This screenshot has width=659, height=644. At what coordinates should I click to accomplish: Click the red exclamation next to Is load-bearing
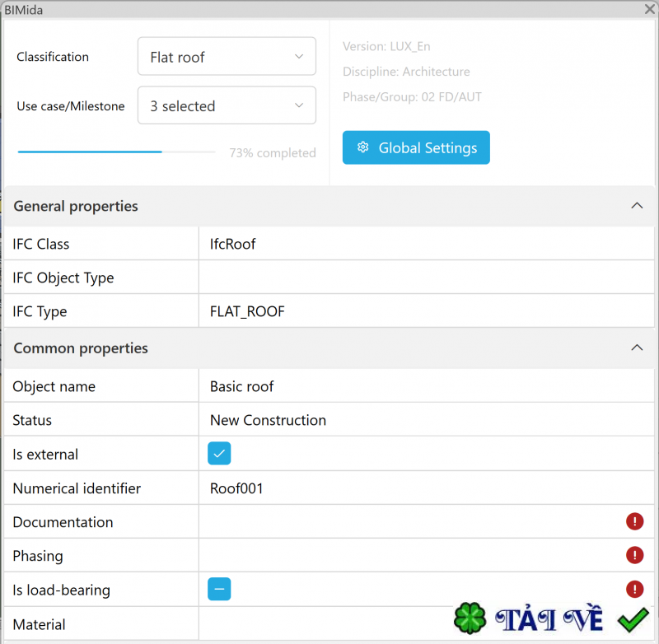click(634, 589)
